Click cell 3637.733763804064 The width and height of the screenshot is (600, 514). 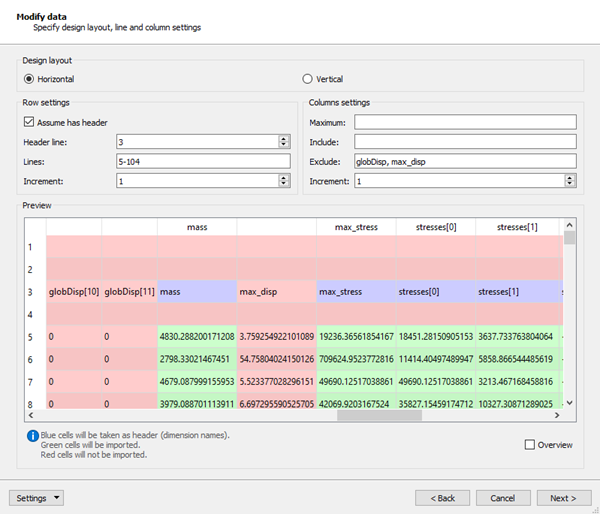coord(517,336)
